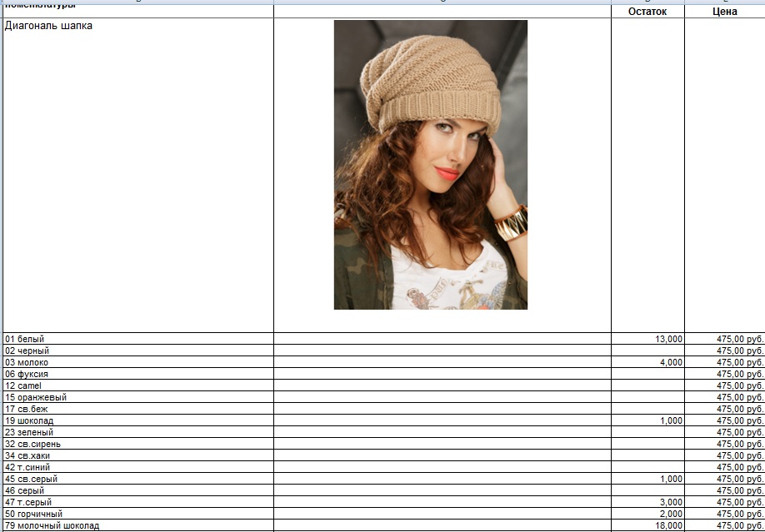Image resolution: width=765 pixels, height=532 pixels.
Task: Select the 'Остаток' column header cell
Action: [x=647, y=11]
